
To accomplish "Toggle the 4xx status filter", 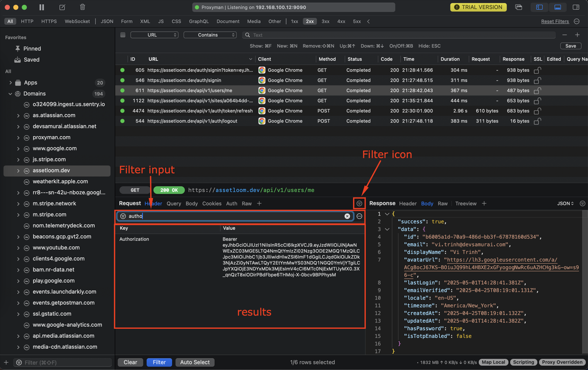I will pos(341,21).
